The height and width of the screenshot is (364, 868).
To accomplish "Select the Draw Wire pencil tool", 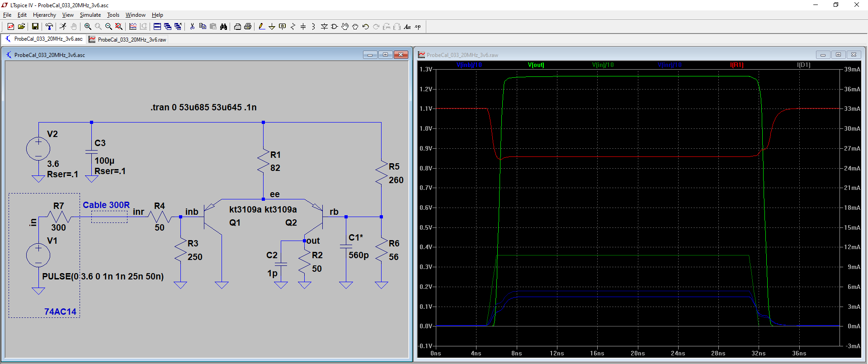I will [x=262, y=27].
